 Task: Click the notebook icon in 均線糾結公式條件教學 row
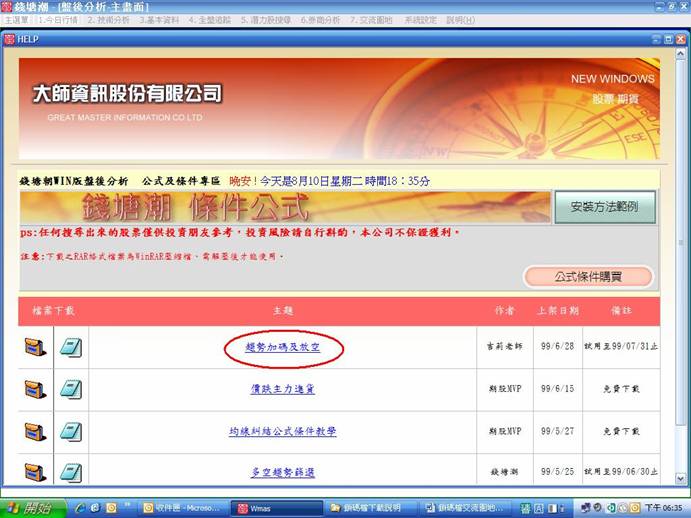click(x=71, y=432)
